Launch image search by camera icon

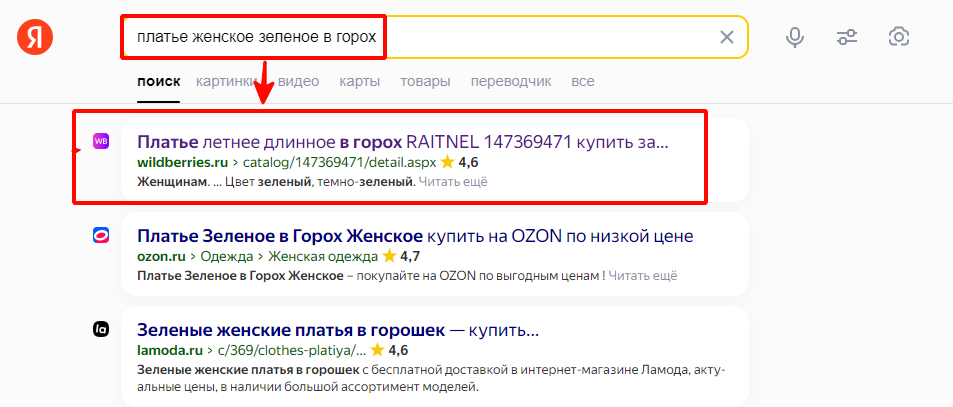tap(899, 37)
